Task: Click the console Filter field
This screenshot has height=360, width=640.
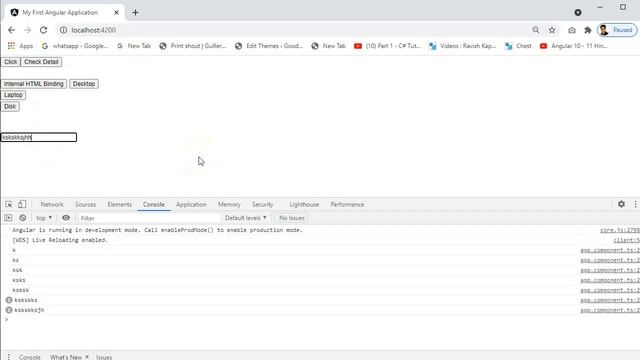Action: point(149,218)
